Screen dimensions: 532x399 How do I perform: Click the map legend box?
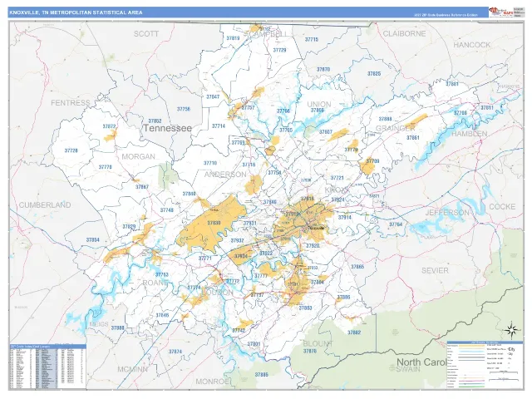pyautogui.click(x=485, y=366)
